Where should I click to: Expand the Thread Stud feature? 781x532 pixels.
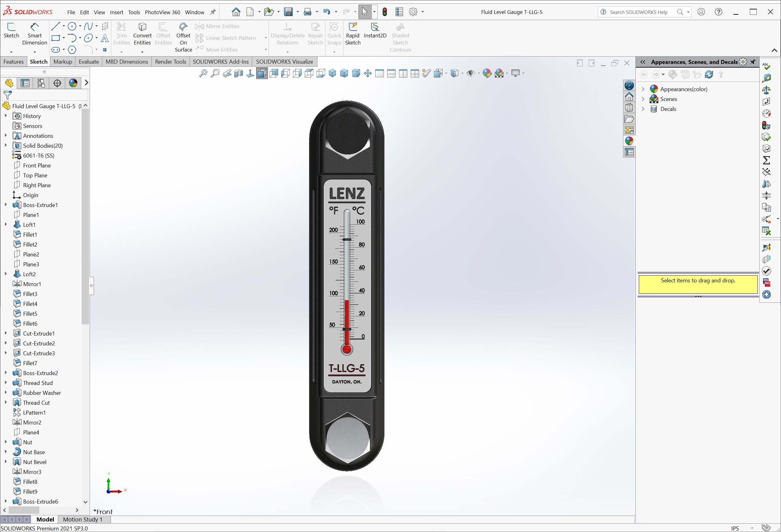6,383
